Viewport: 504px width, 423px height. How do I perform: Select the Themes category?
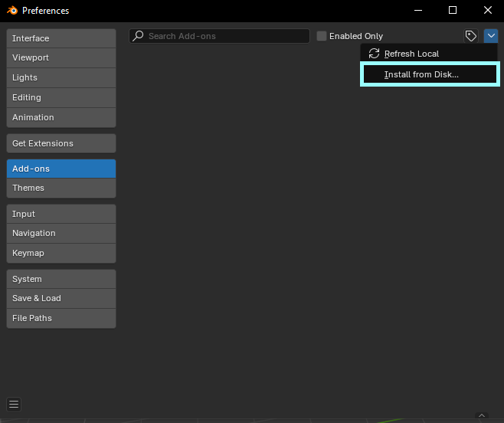click(61, 188)
